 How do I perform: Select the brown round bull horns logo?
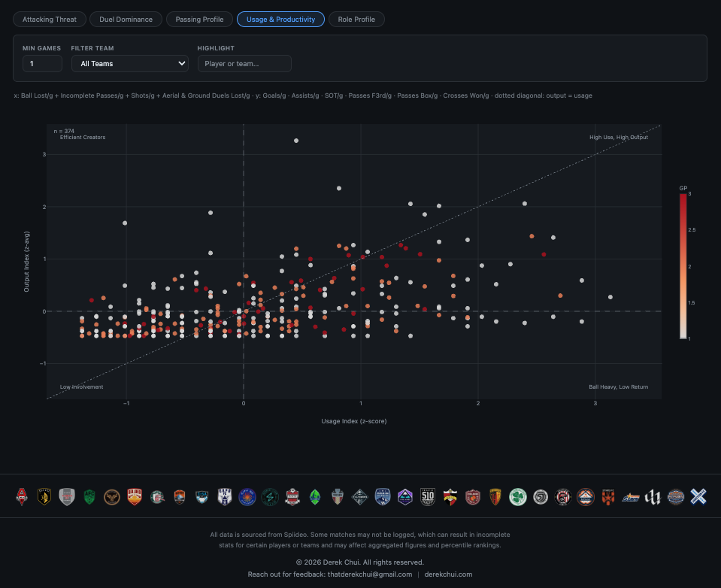coord(112,497)
